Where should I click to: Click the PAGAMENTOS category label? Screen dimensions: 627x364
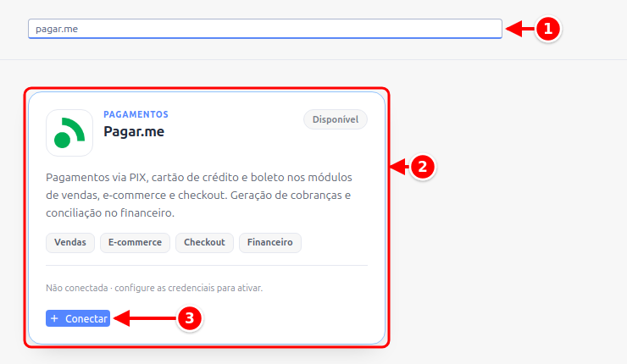click(136, 114)
